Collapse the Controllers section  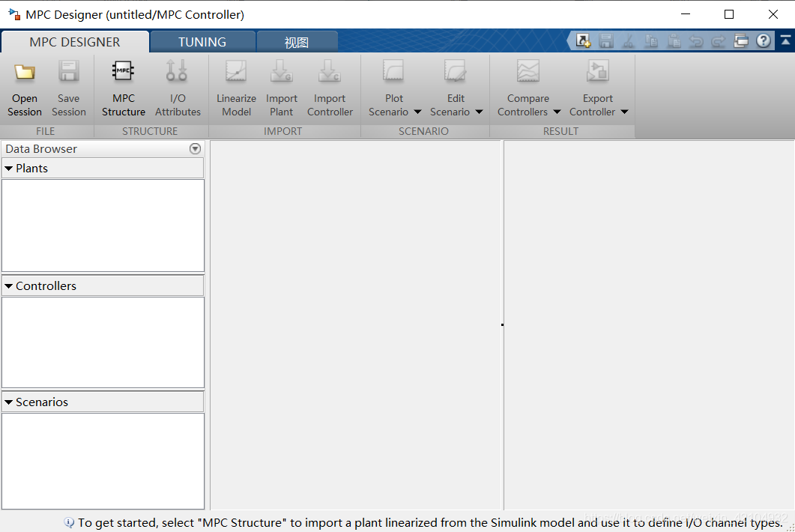click(9, 286)
